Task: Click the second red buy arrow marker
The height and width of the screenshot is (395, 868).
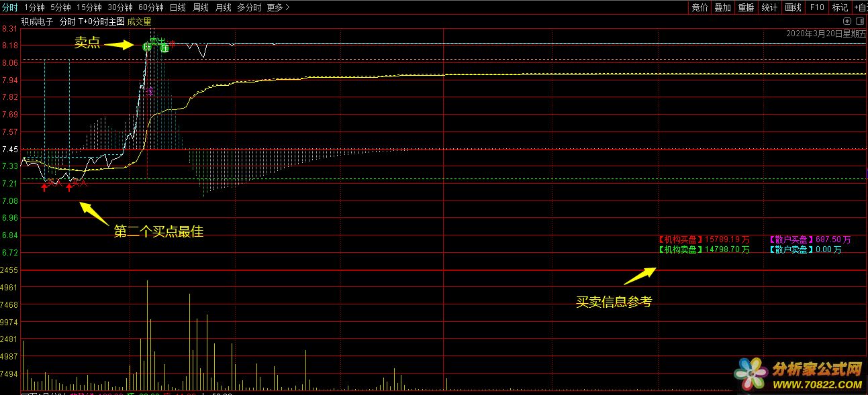Action: (69, 188)
